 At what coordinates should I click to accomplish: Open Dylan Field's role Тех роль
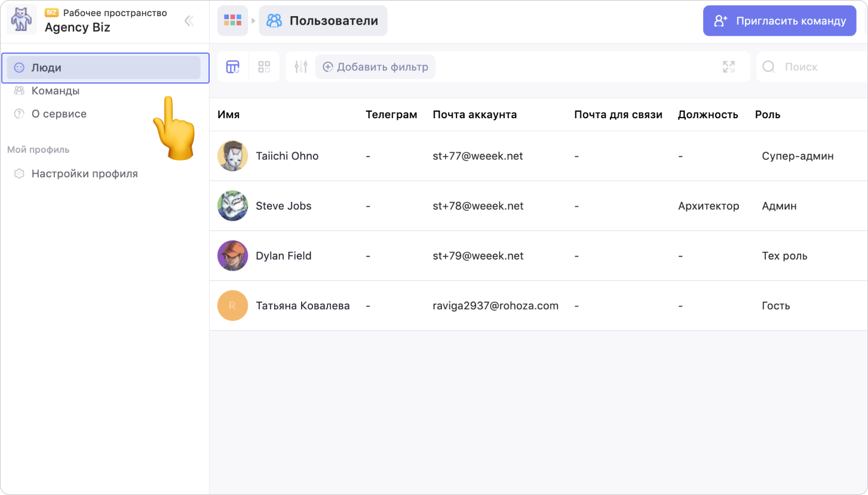pyautogui.click(x=784, y=256)
